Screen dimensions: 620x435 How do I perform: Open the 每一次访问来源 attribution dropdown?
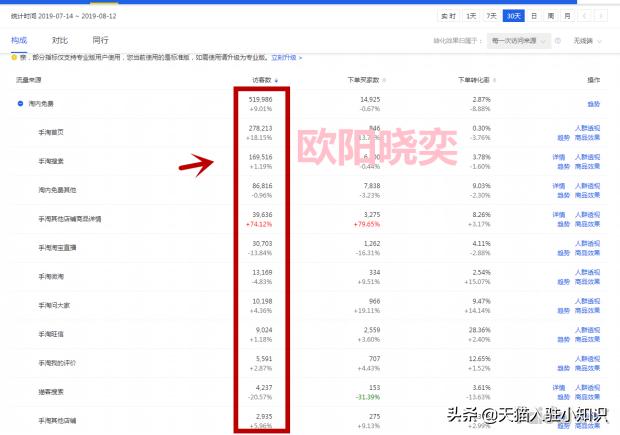tap(518, 41)
